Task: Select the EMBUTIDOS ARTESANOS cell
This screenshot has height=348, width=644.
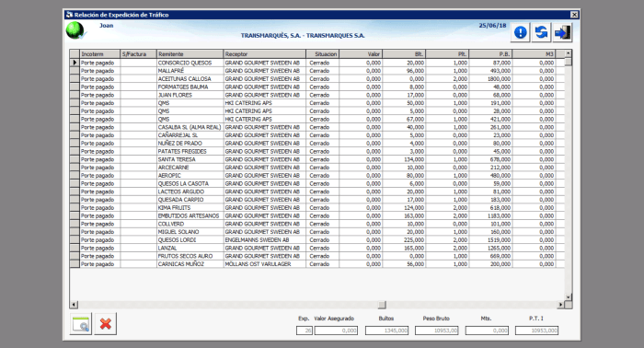Action: pos(190,215)
